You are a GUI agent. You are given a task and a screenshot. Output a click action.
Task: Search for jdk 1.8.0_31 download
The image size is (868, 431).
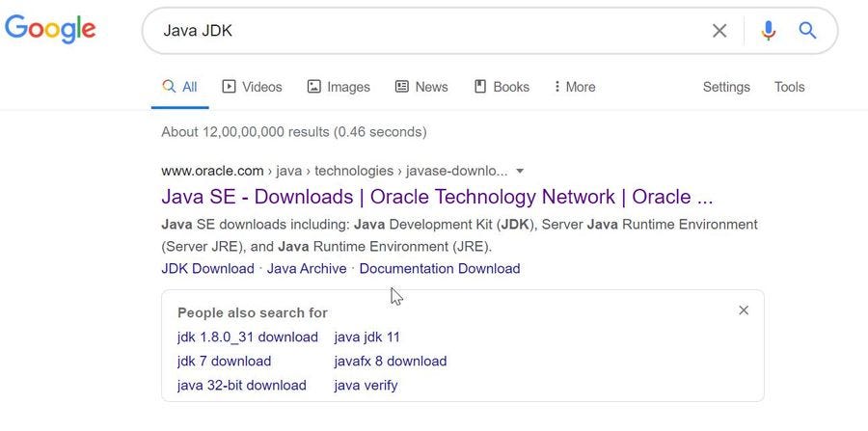coord(248,337)
